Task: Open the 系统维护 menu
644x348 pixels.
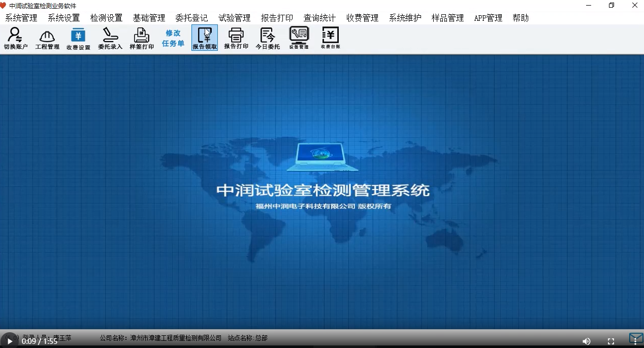Action: click(x=405, y=18)
